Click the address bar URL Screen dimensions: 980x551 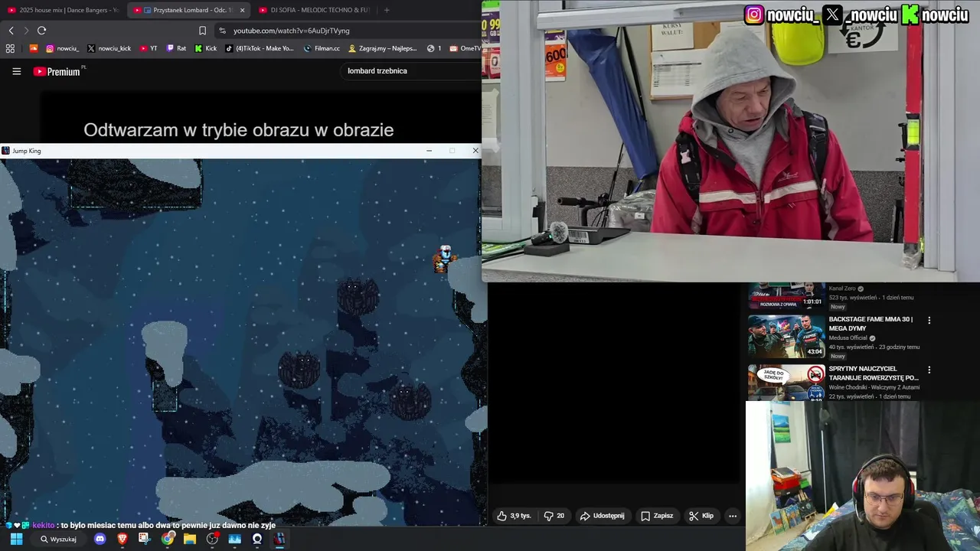pos(291,31)
